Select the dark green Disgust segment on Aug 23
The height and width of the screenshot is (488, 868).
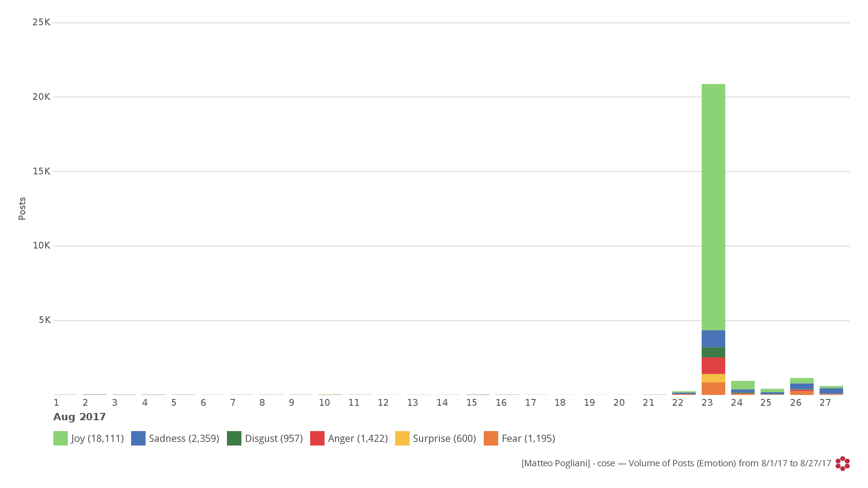[x=713, y=352]
